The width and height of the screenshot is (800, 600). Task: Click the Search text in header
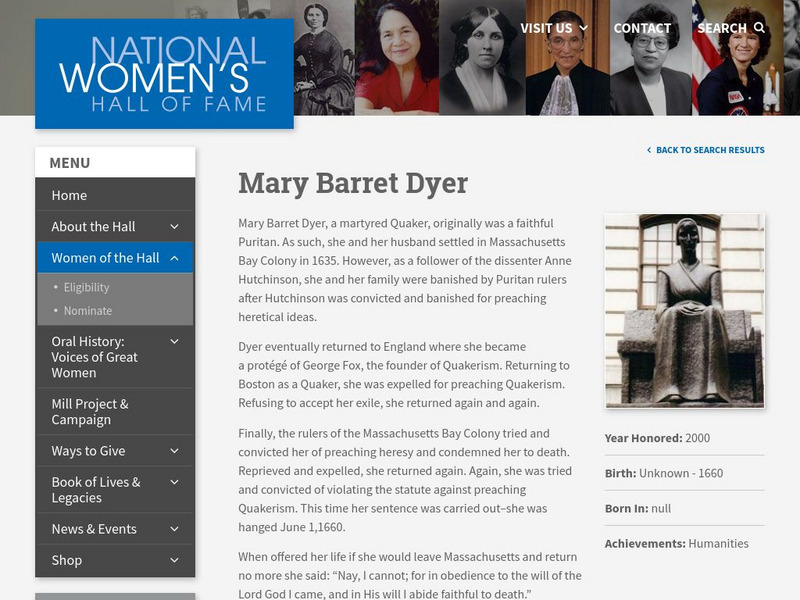click(721, 28)
